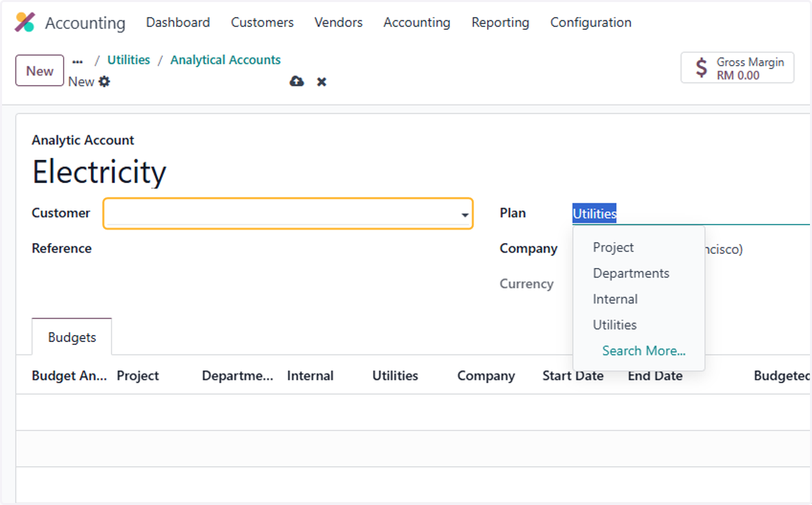The height and width of the screenshot is (505, 812).
Task: Sort by Start Date column header
Action: click(x=573, y=376)
